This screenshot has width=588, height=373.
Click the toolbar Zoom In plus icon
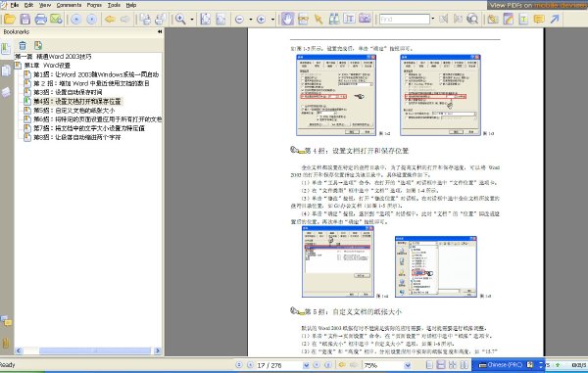coord(261,20)
